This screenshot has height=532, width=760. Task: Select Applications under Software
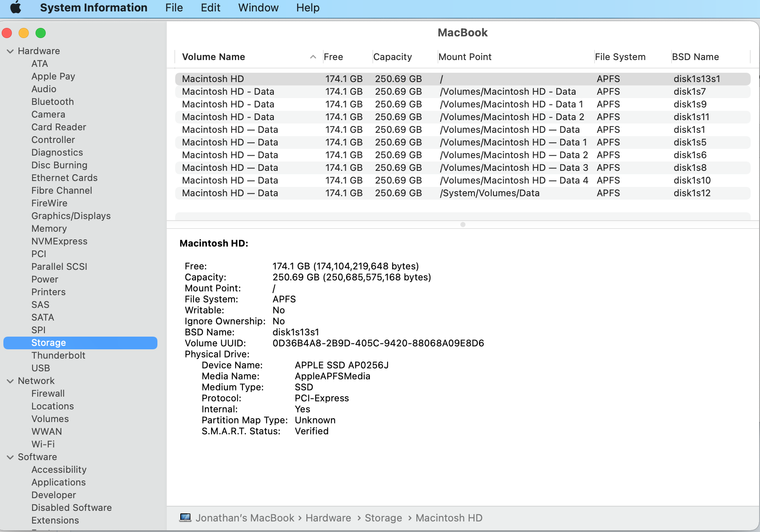click(x=58, y=482)
